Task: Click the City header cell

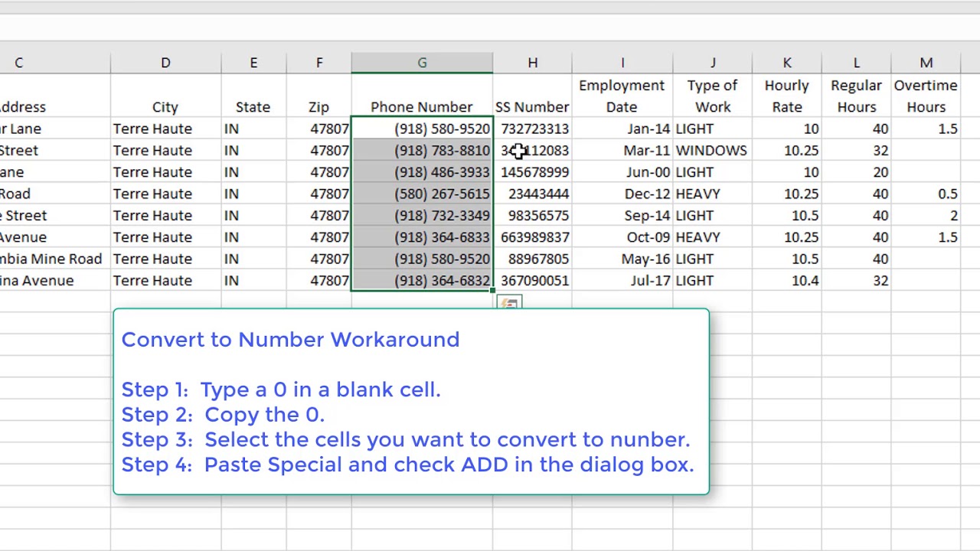Action: click(x=165, y=96)
